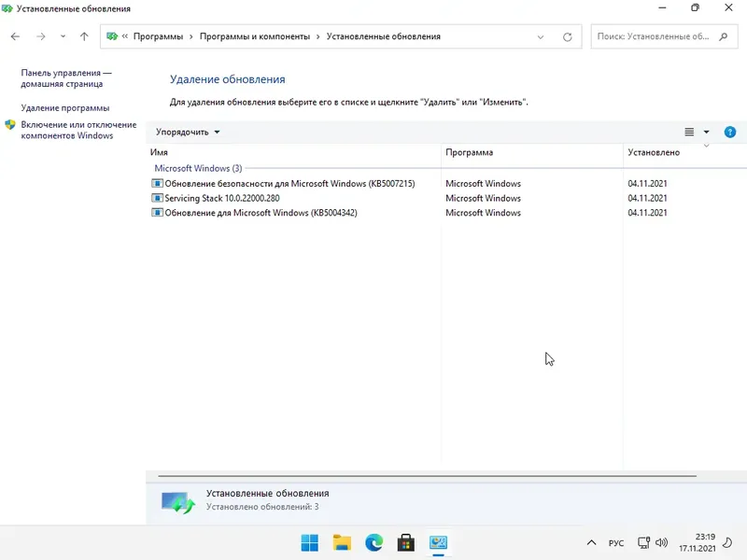Click the Start button
This screenshot has height=560, width=747.
(x=308, y=542)
